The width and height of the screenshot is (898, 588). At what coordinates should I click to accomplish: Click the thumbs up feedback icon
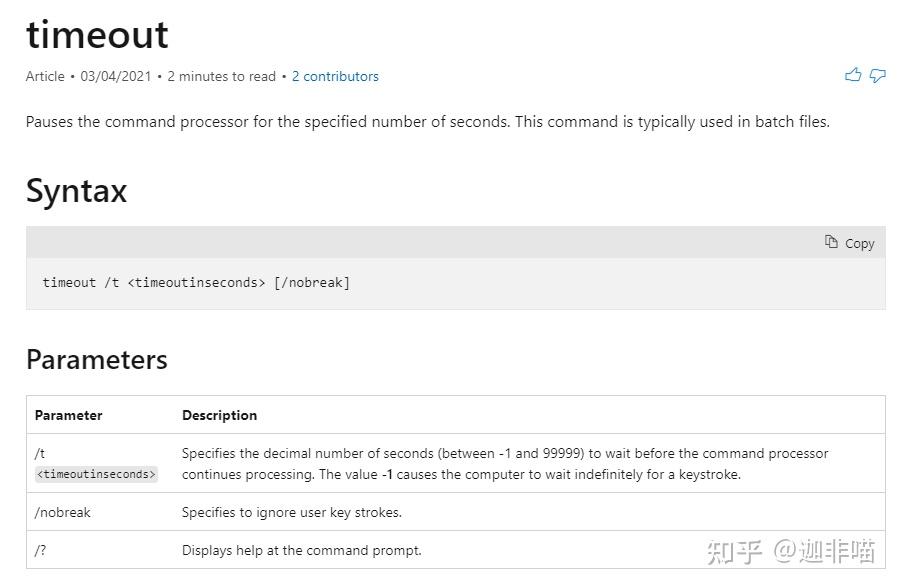click(x=852, y=75)
